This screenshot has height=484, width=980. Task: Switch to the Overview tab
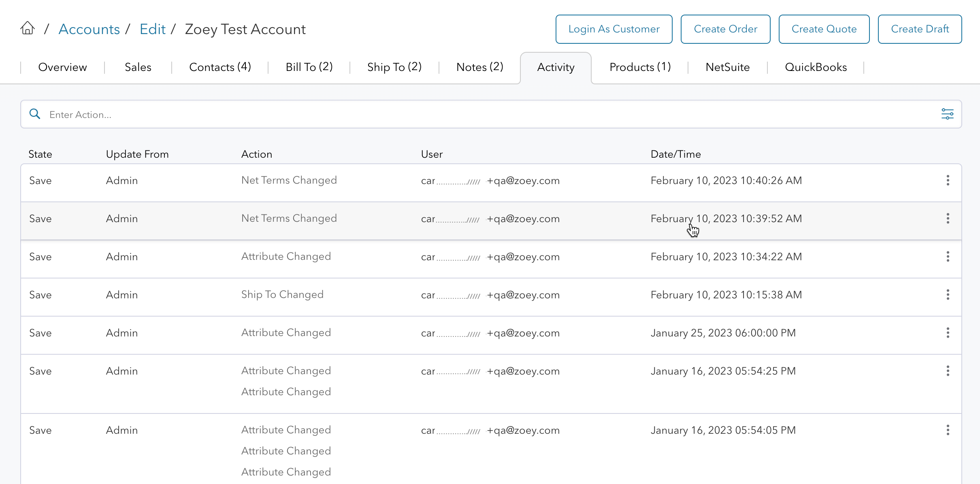(62, 67)
